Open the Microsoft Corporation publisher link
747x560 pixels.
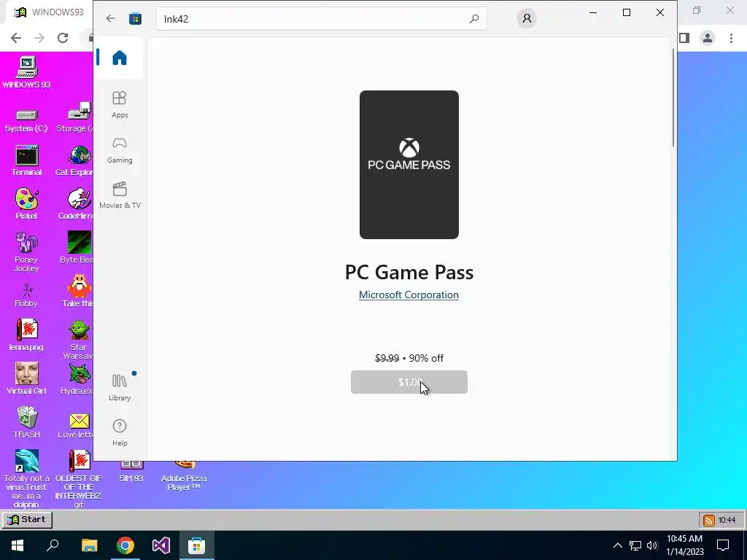[409, 295]
